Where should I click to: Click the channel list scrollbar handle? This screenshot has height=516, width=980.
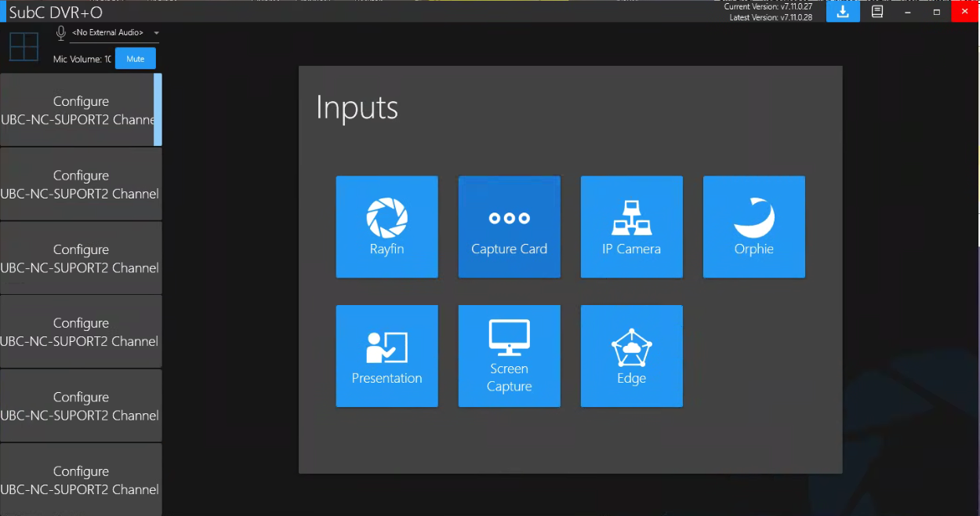click(158, 110)
